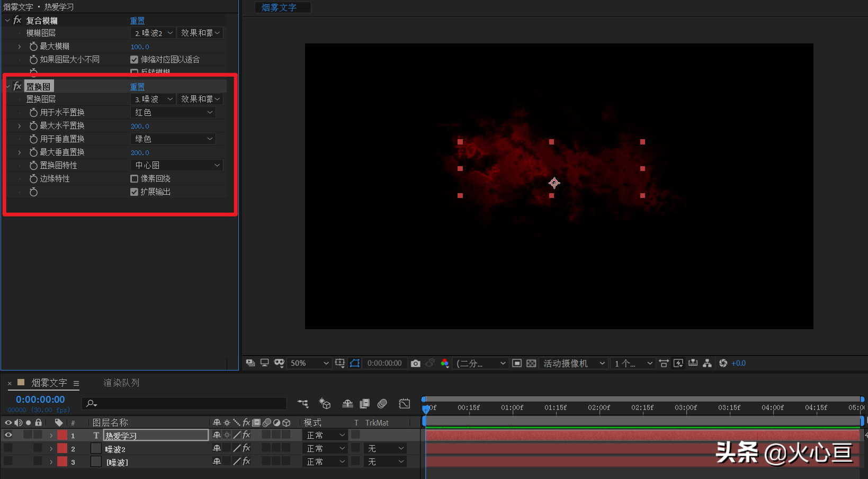Open the 用于垂直置换 绿色 dropdown
Screen dimensions: 868x479
[173, 139]
